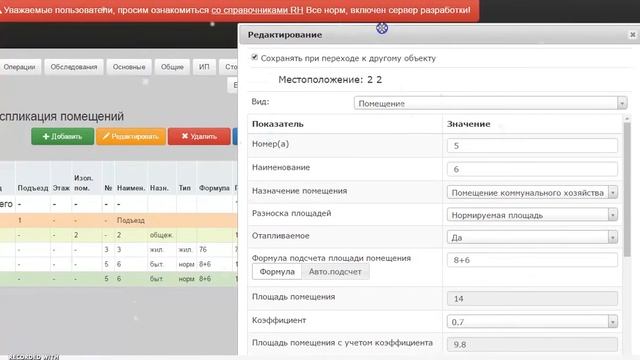
Task: Open the Обследования tab
Action: point(74,67)
